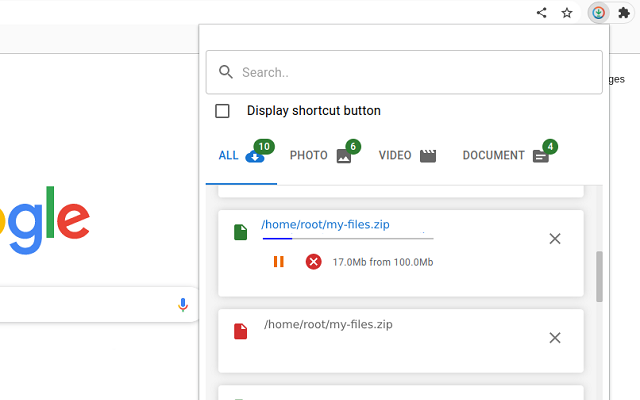Bookmark this page with the star icon

[x=567, y=13]
